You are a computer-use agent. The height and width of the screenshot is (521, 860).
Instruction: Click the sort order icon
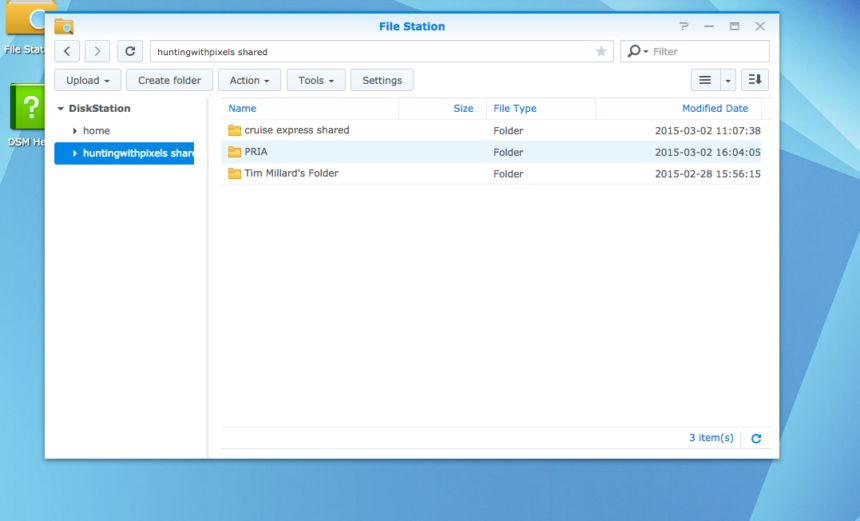tap(755, 80)
